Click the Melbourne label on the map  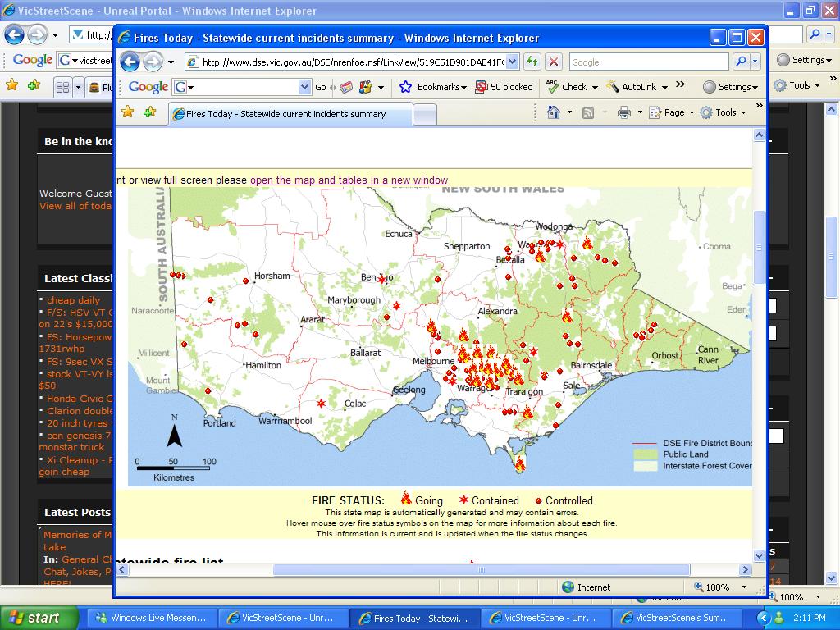tap(433, 361)
